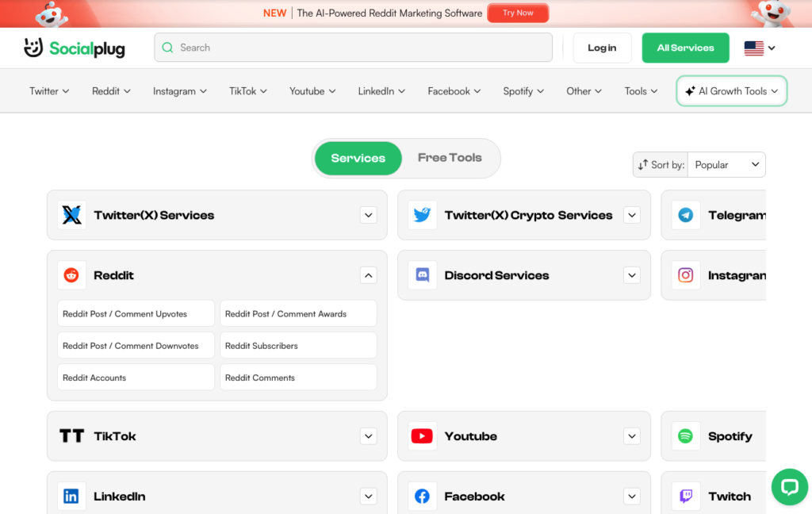812x514 pixels.
Task: Expand the LinkedIn services card
Action: coord(368,497)
